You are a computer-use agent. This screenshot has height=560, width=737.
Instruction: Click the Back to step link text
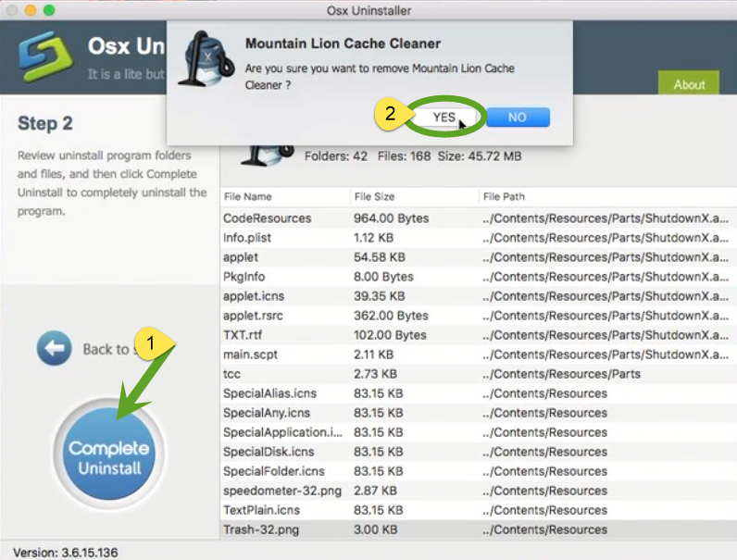pyautogui.click(x=109, y=349)
